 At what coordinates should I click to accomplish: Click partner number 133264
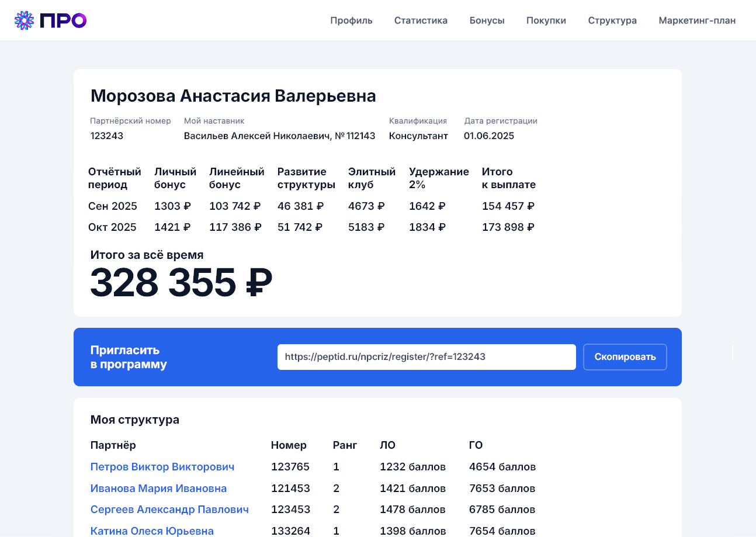coord(290,531)
